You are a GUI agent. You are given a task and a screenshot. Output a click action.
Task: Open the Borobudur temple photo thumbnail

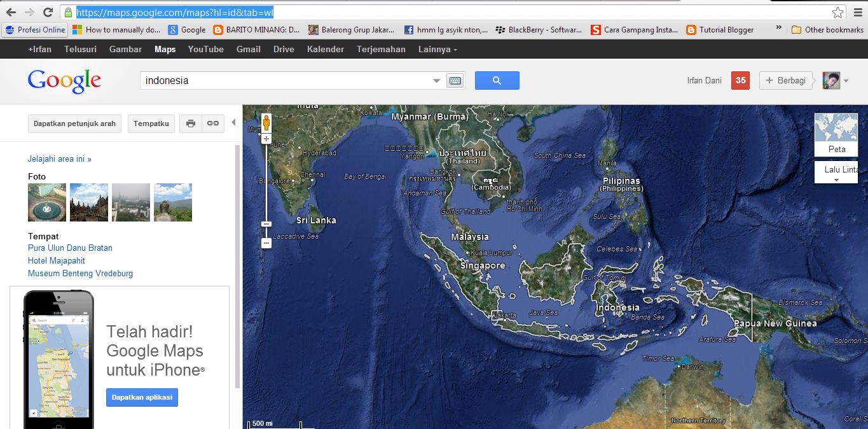(x=88, y=202)
